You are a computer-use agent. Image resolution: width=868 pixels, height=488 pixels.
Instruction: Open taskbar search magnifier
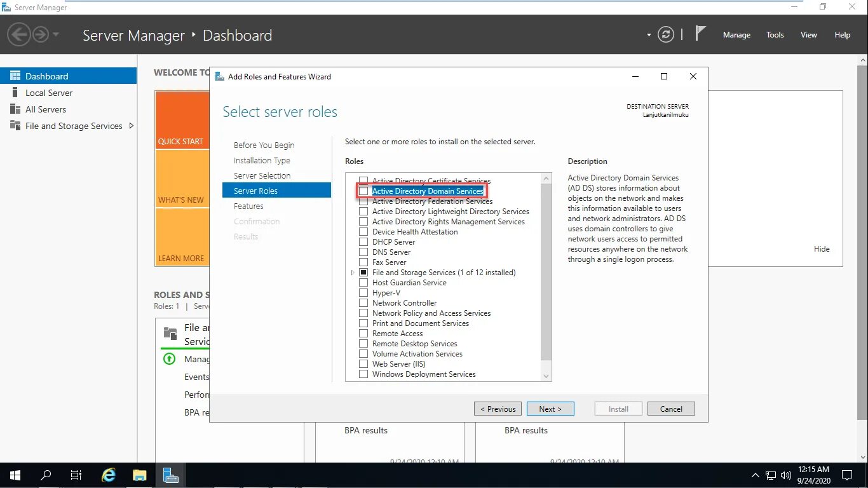pyautogui.click(x=46, y=475)
